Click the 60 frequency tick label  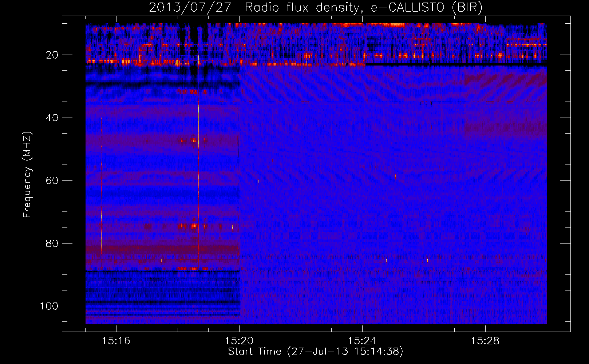click(x=52, y=181)
